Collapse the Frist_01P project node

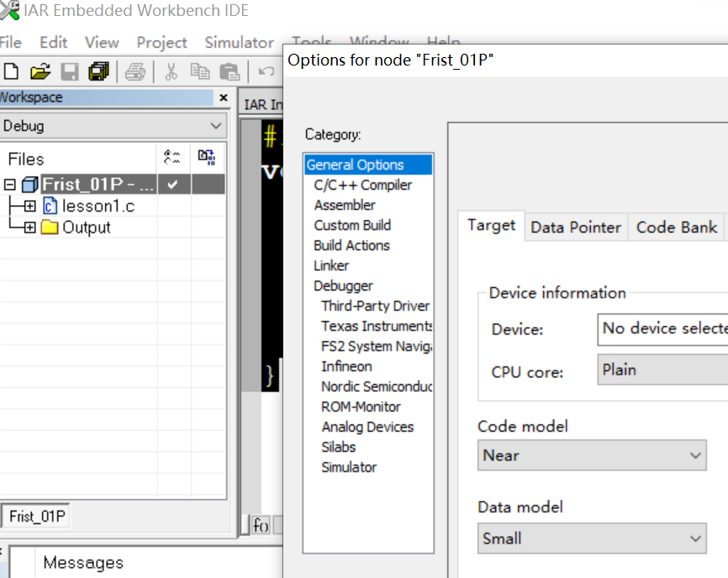[x=10, y=185]
